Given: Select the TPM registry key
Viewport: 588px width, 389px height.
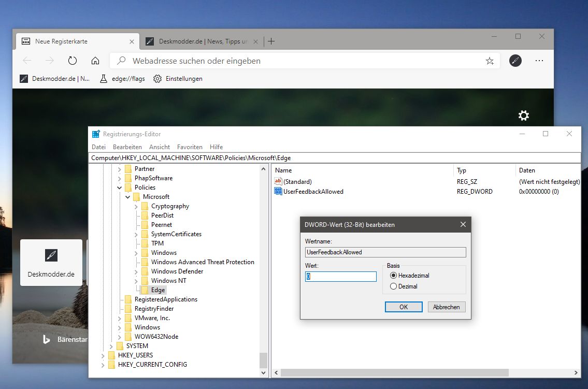Looking at the screenshot, I should (157, 243).
